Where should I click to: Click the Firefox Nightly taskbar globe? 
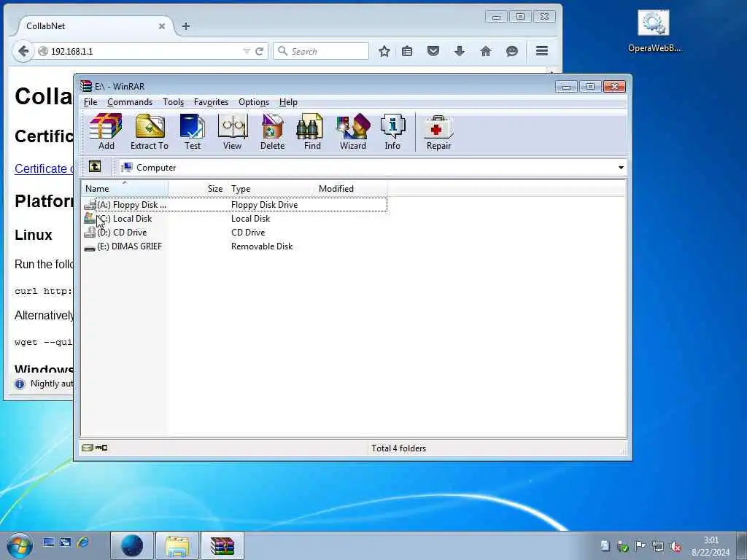click(132, 545)
